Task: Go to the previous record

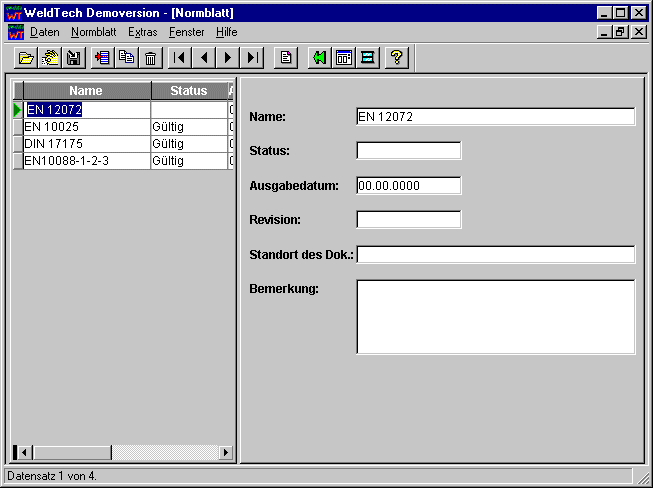Action: pos(204,58)
